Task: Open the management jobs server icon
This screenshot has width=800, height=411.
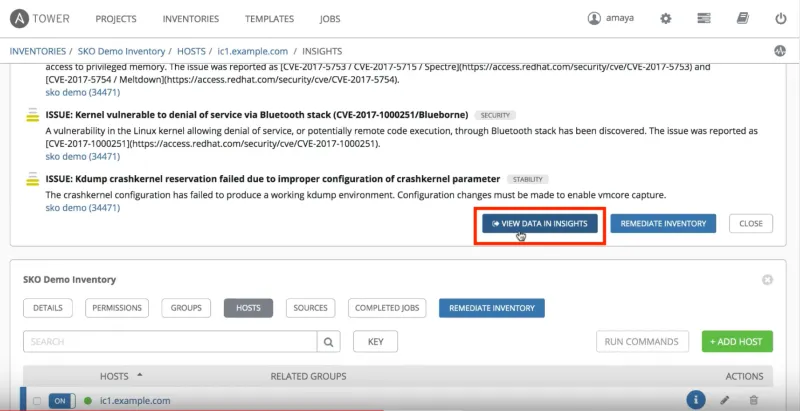Action: (x=704, y=19)
